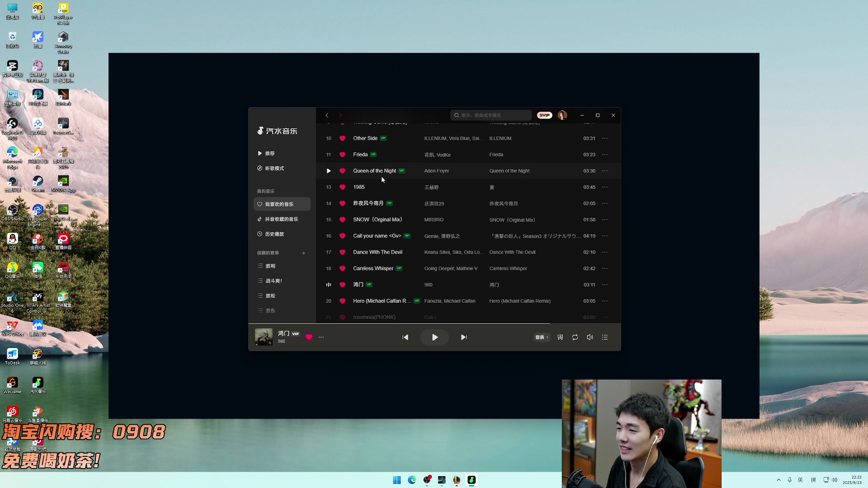Open 3DMark desktop shortcut
Image resolution: width=868 pixels, height=488 pixels.
tap(63, 97)
